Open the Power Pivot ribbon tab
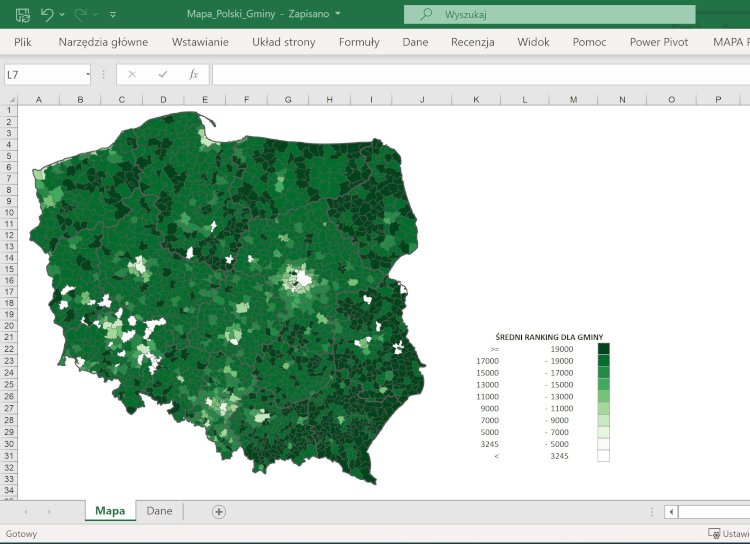750x544 pixels. 660,42
